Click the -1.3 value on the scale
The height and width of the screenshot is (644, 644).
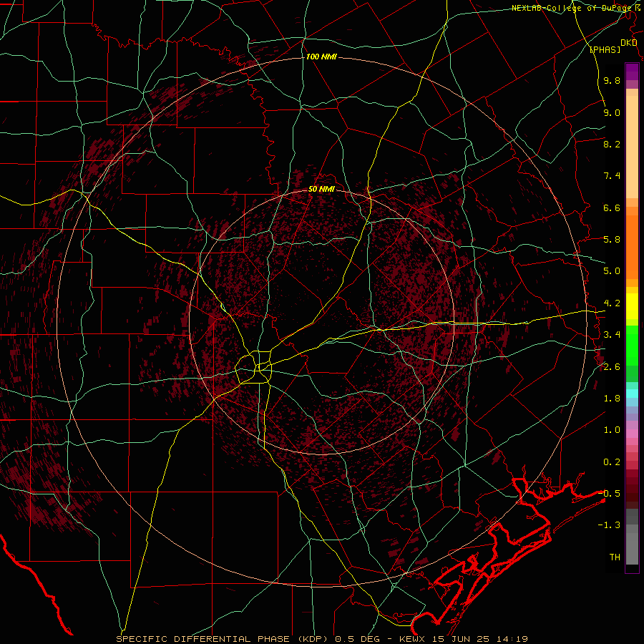609,525
